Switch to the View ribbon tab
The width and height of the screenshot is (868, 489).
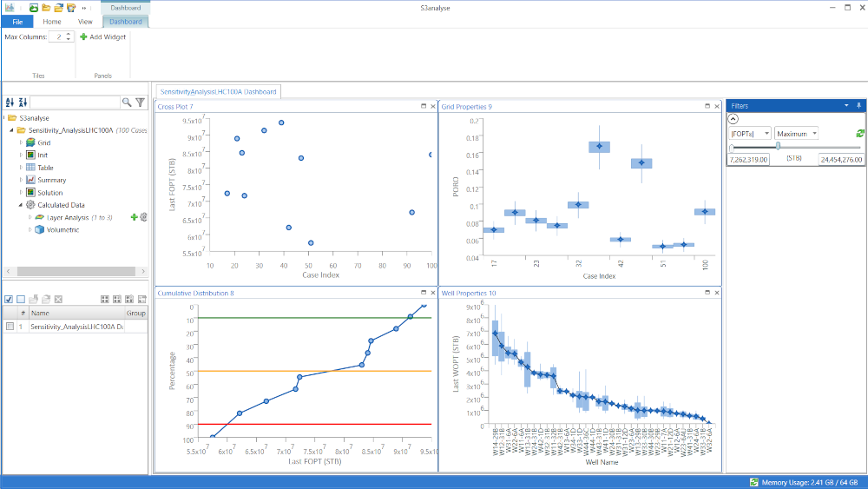pos(85,22)
